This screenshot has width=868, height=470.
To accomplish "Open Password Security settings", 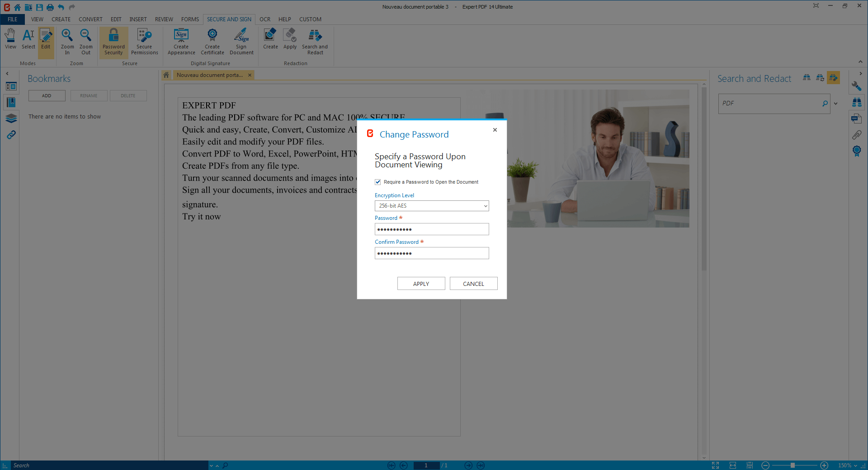I will 113,42.
